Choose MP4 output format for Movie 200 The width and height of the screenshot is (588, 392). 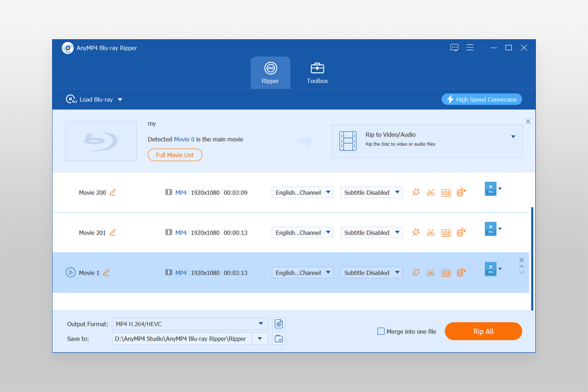click(492, 189)
